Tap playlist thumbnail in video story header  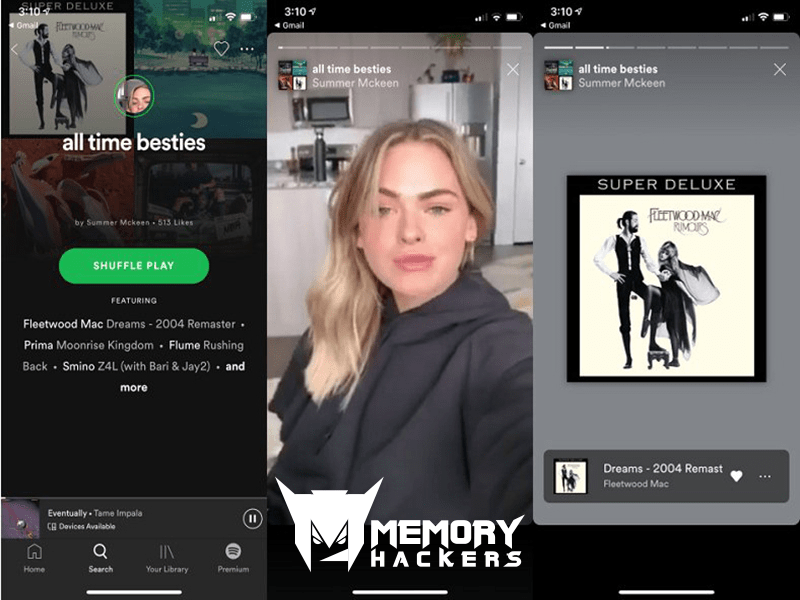pos(292,75)
